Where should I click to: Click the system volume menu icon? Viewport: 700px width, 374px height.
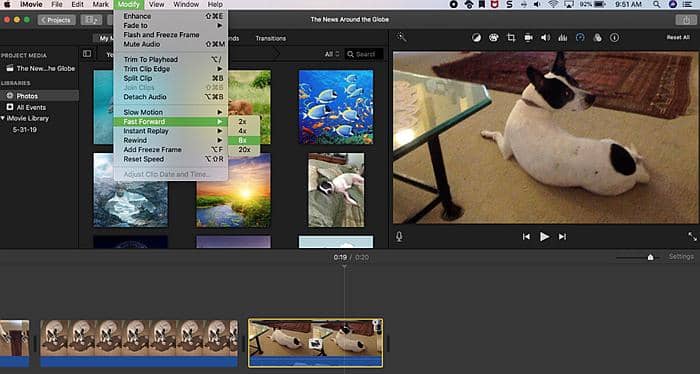[537, 4]
